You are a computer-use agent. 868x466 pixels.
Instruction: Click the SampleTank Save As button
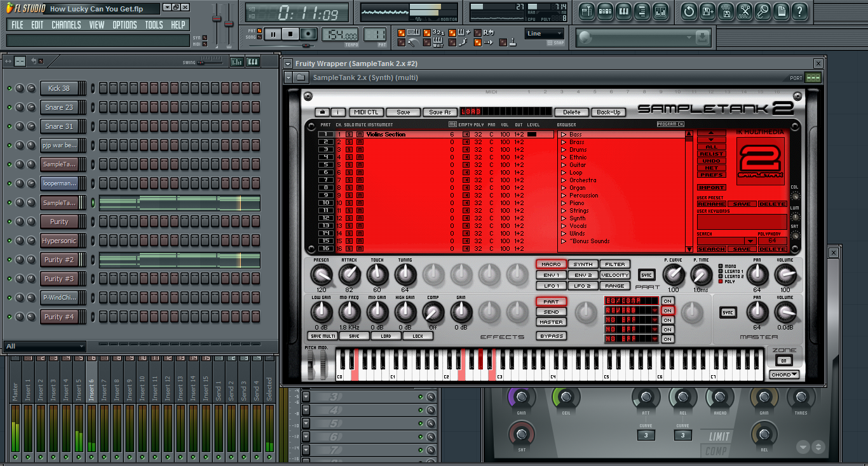(440, 112)
